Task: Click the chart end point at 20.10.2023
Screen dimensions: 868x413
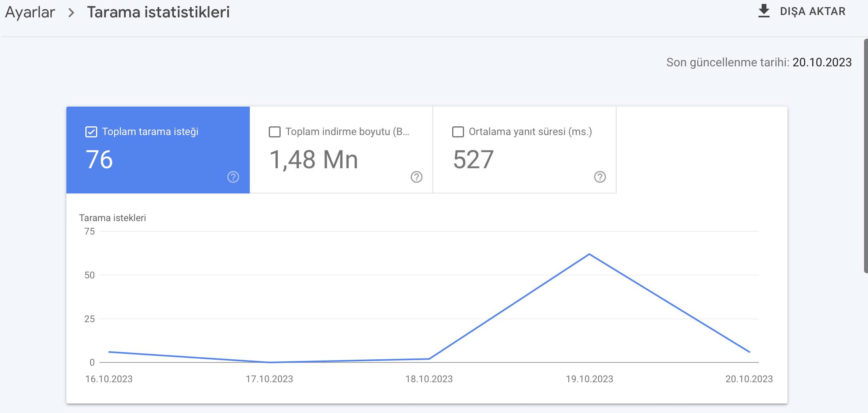Action: point(749,352)
